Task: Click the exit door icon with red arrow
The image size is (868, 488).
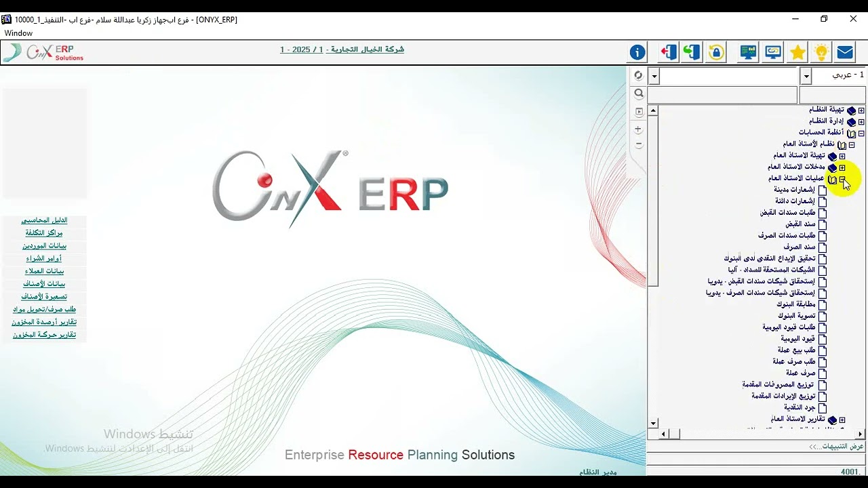Action: pyautogui.click(x=669, y=52)
